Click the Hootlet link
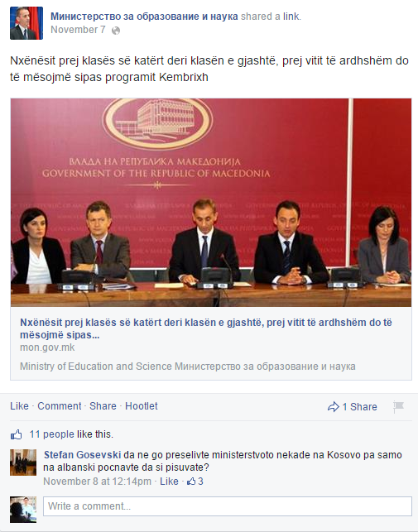This screenshot has width=418, height=532. pos(142,406)
